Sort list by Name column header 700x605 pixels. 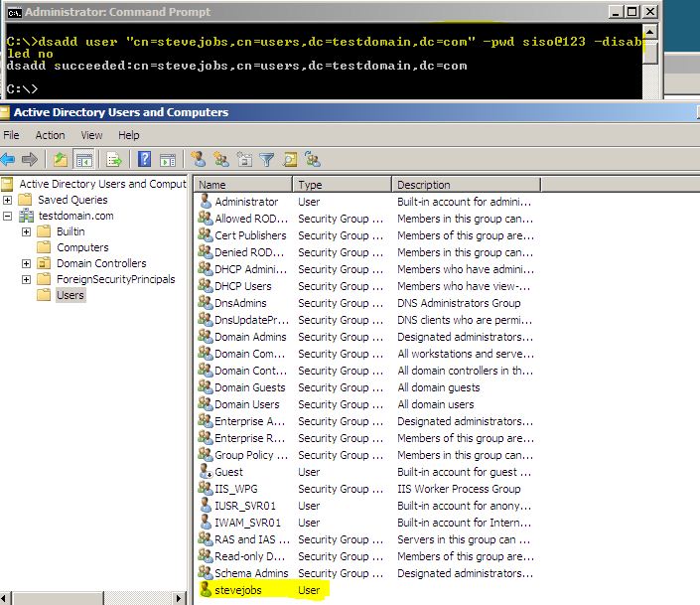[x=243, y=185]
